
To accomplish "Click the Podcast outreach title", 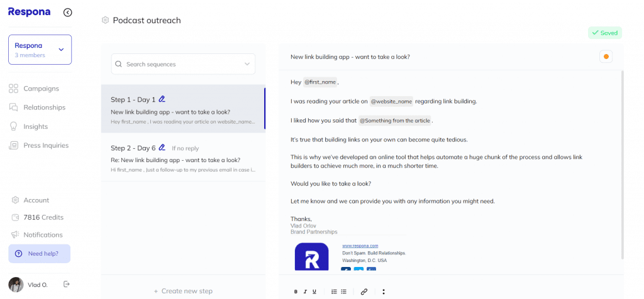I will [x=147, y=20].
